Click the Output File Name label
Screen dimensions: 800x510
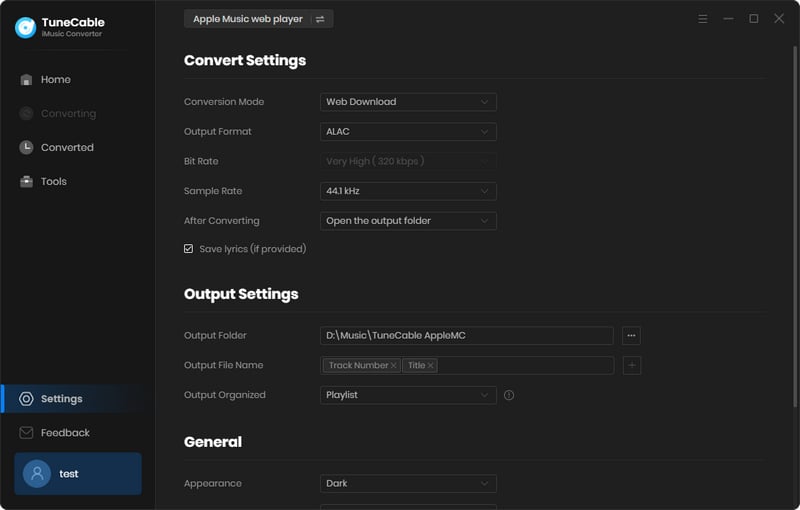click(x=223, y=365)
